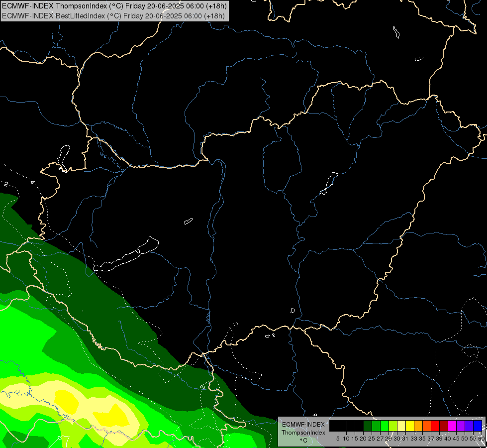Click the legend scale value '10'
This screenshot has height=448, width=487.
(x=346, y=439)
